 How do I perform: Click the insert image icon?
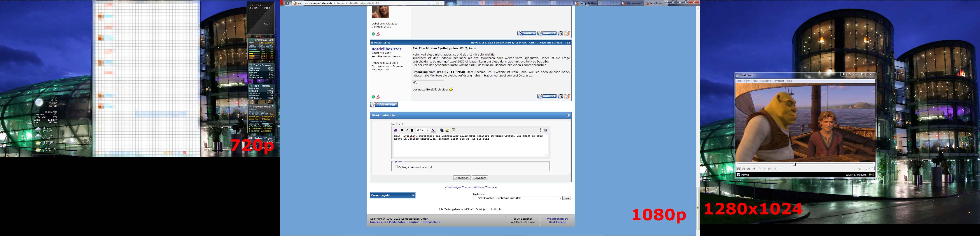click(447, 130)
